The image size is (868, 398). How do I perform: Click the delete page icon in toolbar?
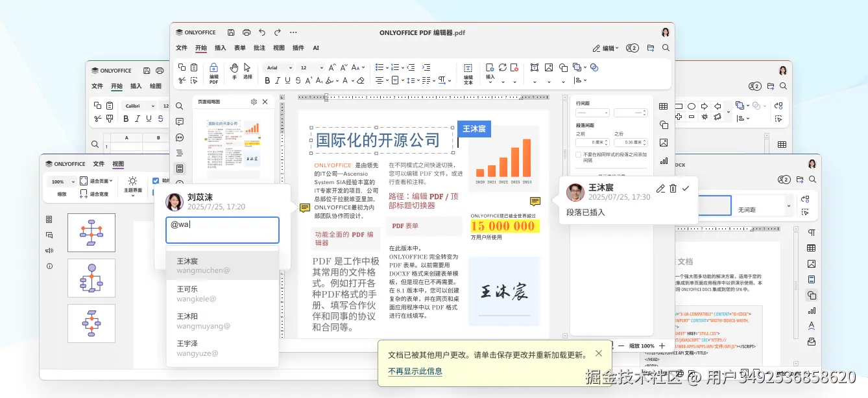(x=514, y=67)
